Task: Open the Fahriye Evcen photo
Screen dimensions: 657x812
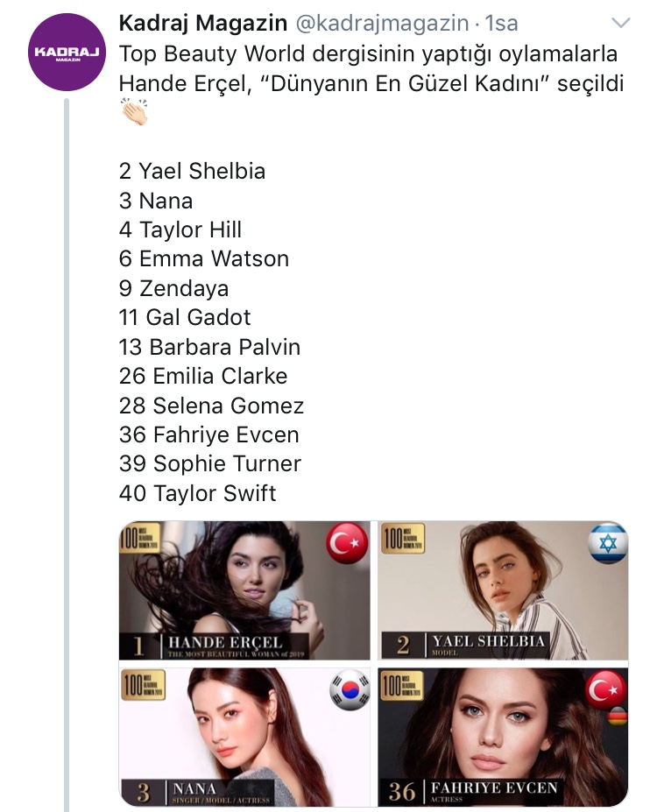Action: click(x=503, y=737)
